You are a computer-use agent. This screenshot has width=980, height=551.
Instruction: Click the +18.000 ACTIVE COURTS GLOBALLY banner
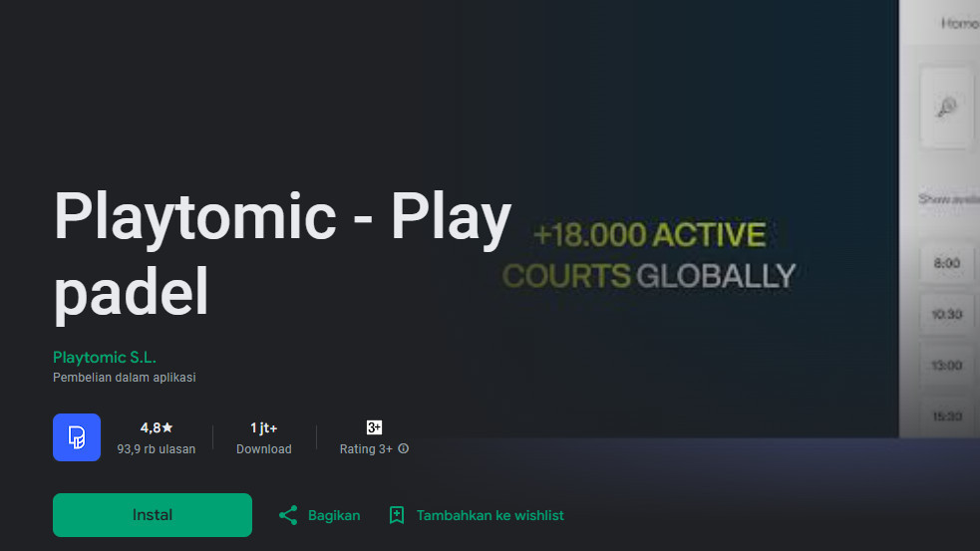tap(649, 255)
